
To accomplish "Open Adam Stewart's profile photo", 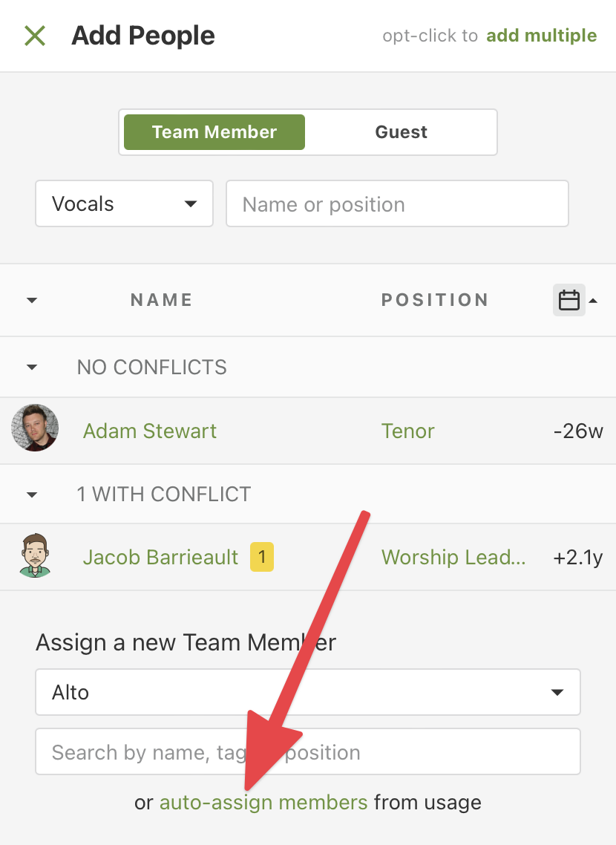I will coord(36,428).
